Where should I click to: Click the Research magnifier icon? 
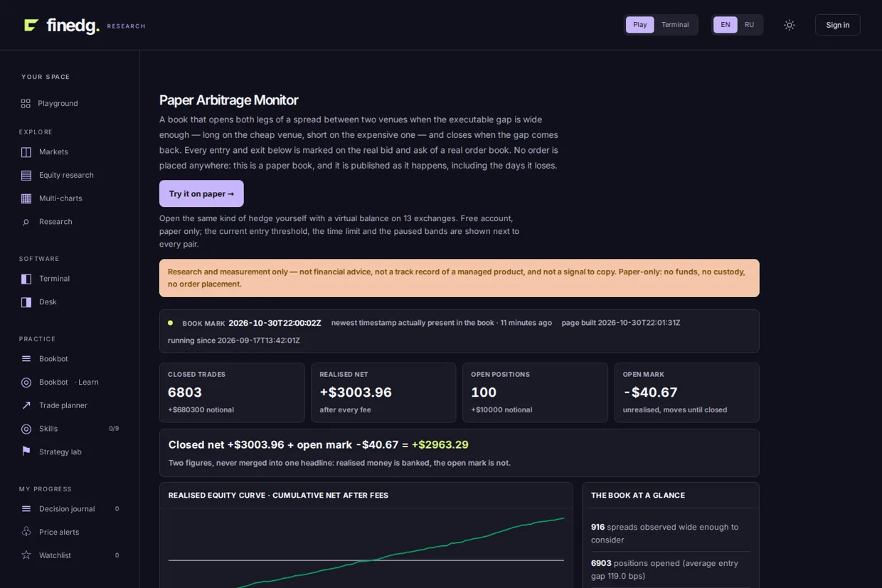pyautogui.click(x=26, y=222)
